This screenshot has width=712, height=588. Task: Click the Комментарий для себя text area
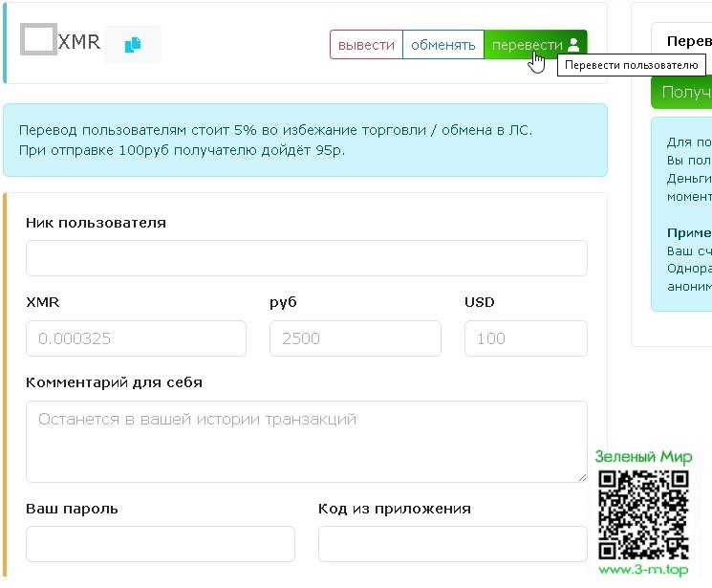[x=306, y=441]
